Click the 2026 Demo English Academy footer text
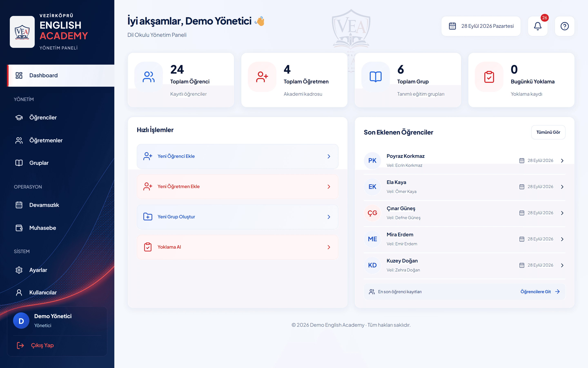Image resolution: width=588 pixels, height=368 pixels. 351,325
